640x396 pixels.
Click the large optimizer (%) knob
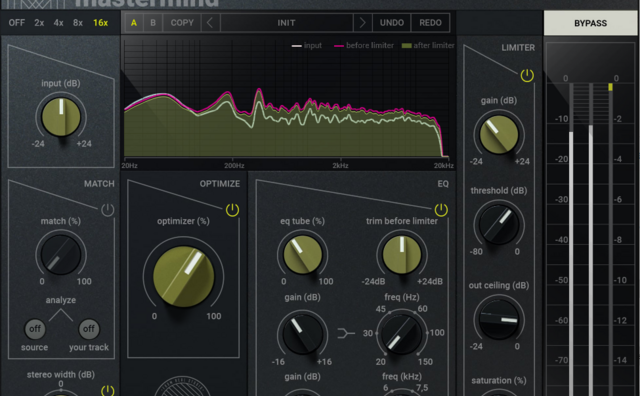183,276
